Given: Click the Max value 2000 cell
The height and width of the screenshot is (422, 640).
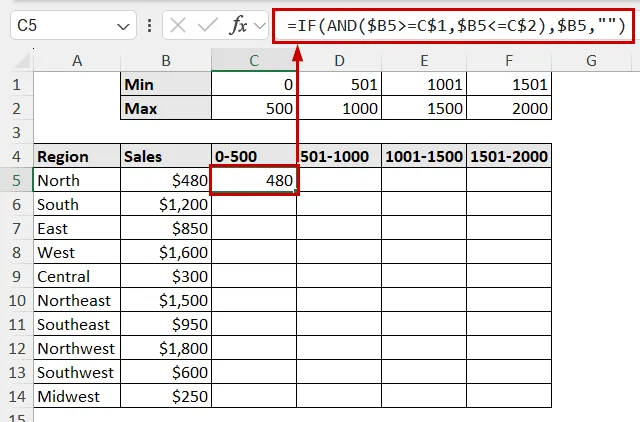Looking at the screenshot, I should [509, 109].
